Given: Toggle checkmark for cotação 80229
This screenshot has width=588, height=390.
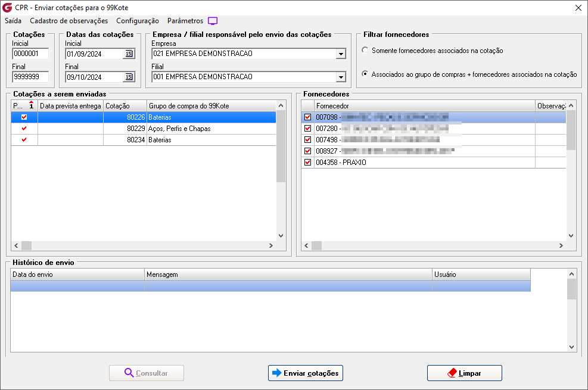Looking at the screenshot, I should tap(24, 128).
